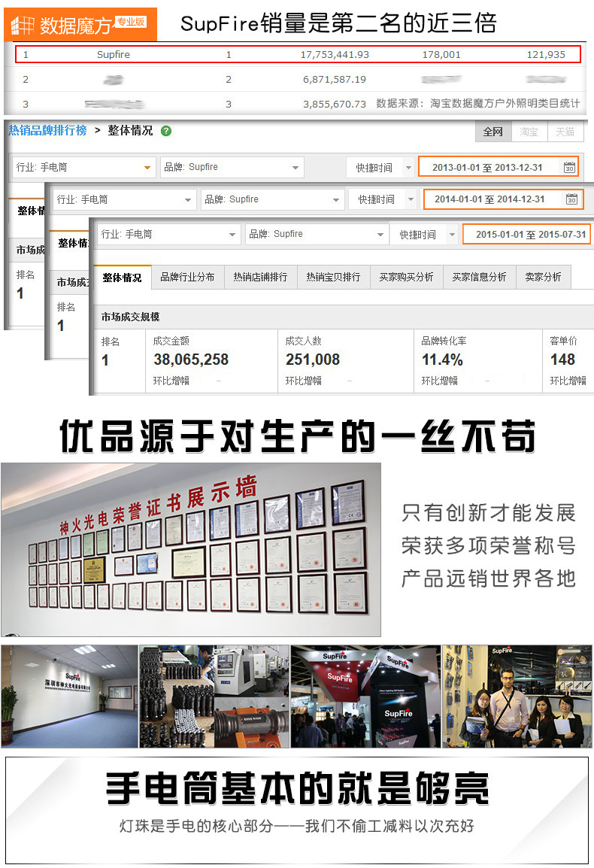Image resolution: width=594 pixels, height=868 pixels.
Task: Click Supfire name in ranking row 1
Action: [x=114, y=54]
